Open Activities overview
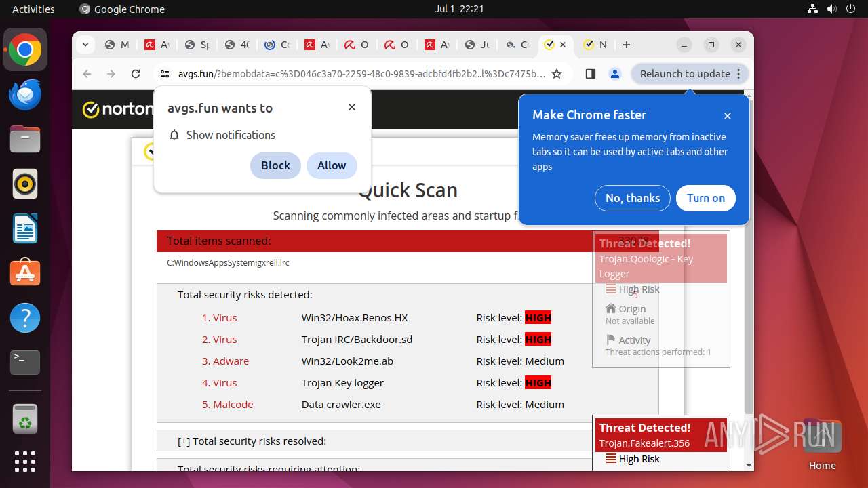The image size is (868, 488). click(x=33, y=9)
